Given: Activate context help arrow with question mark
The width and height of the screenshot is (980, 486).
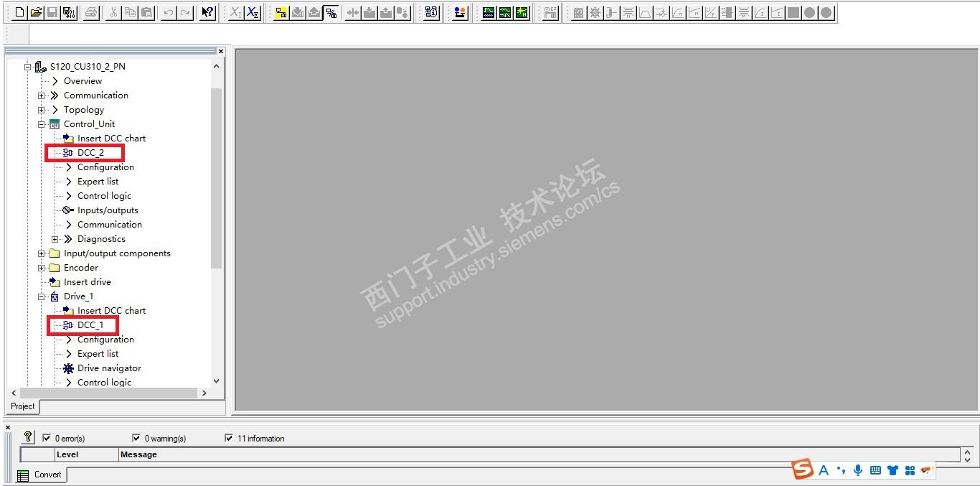Looking at the screenshot, I should pyautogui.click(x=207, y=12).
